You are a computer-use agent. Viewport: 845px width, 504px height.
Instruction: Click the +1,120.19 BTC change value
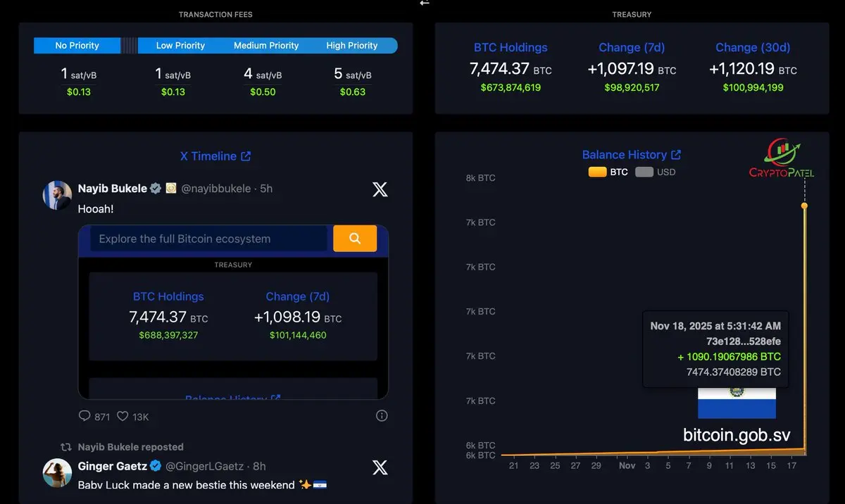click(x=753, y=69)
